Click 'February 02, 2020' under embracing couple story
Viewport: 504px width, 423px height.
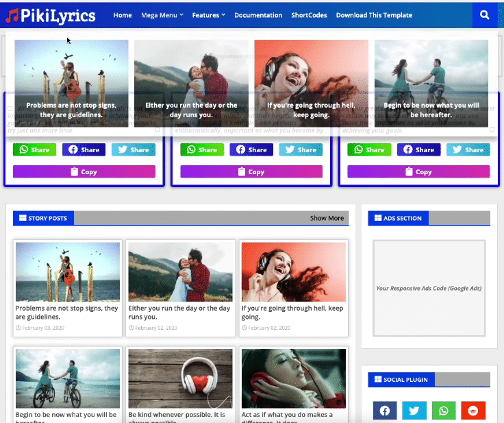(156, 328)
